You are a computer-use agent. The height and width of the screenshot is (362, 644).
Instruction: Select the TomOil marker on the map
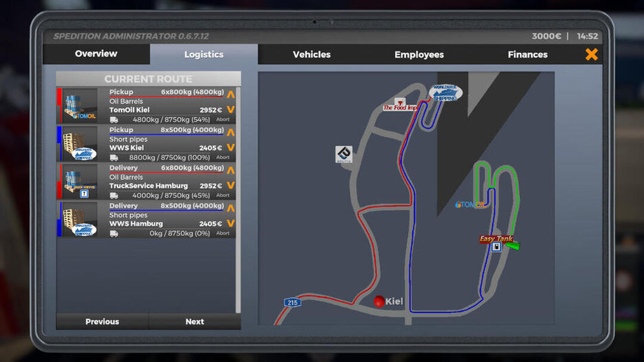point(469,204)
